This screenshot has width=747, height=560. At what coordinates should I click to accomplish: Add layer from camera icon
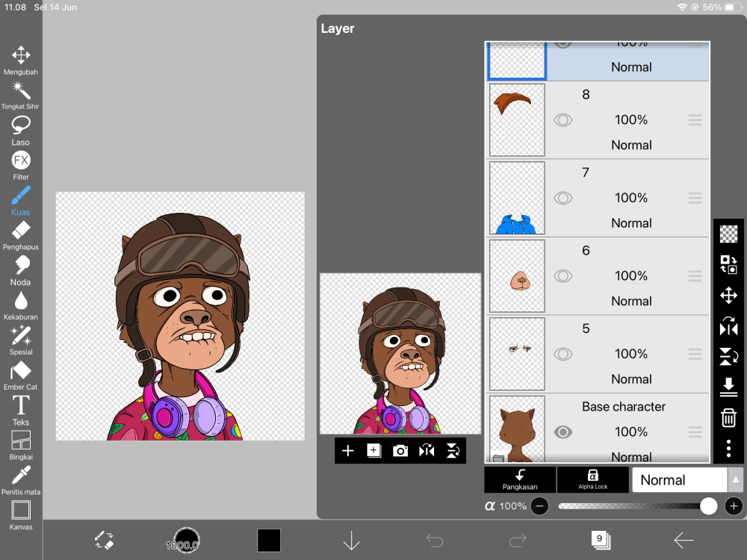pos(400,450)
